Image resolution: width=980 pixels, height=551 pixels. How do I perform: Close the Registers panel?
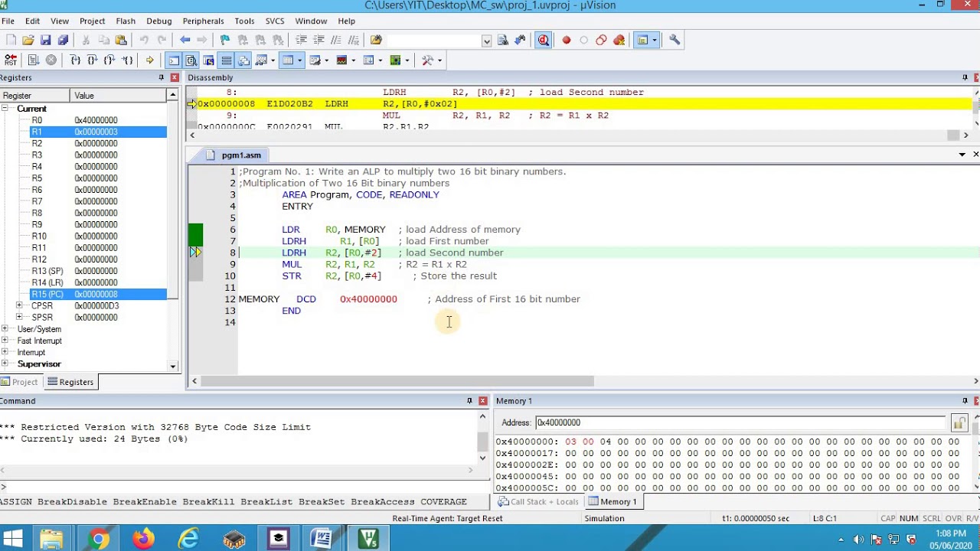(174, 78)
